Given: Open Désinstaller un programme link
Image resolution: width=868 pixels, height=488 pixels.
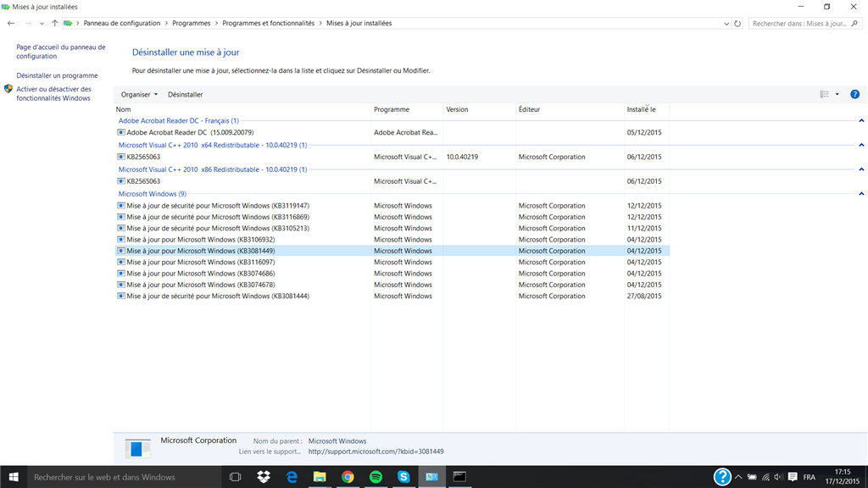Looking at the screenshot, I should (x=57, y=75).
